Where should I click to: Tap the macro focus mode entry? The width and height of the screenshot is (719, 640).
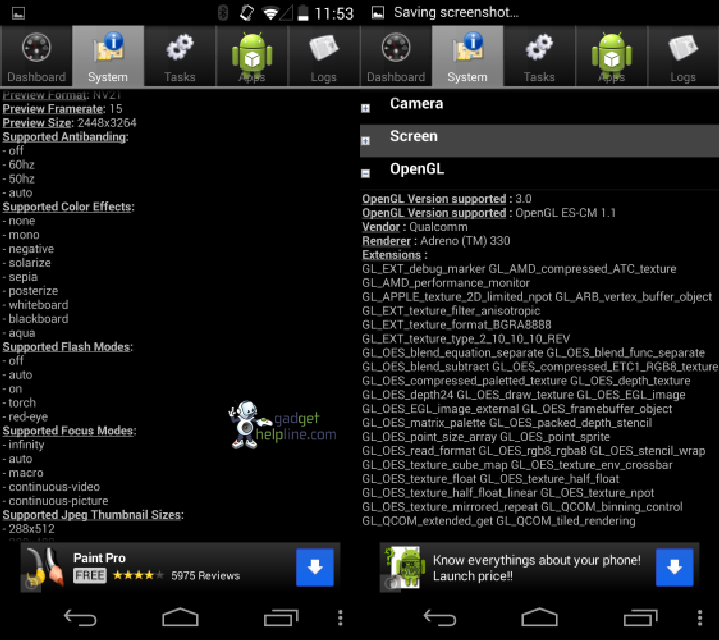(x=23, y=473)
